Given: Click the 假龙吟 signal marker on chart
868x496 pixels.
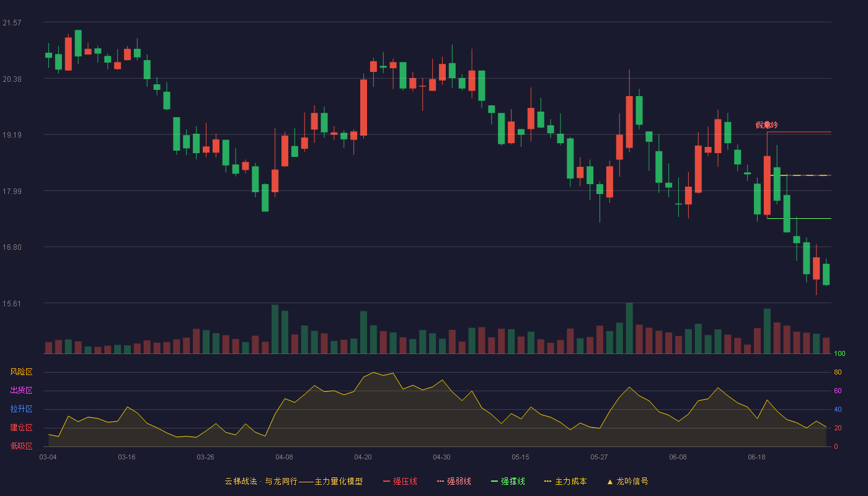Looking at the screenshot, I should pyautogui.click(x=767, y=125).
